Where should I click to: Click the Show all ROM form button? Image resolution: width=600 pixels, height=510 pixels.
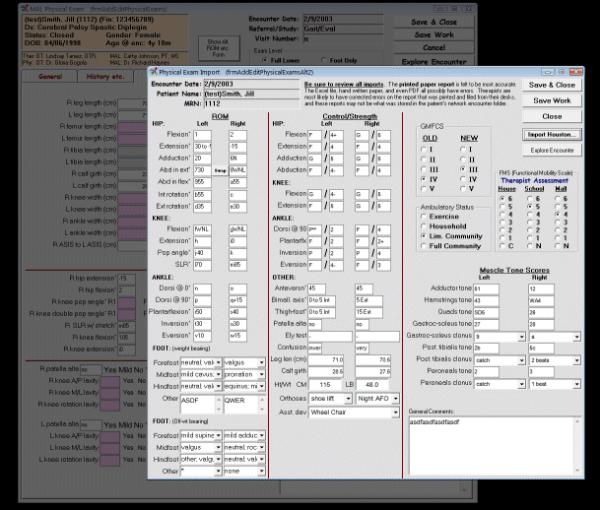tap(218, 48)
